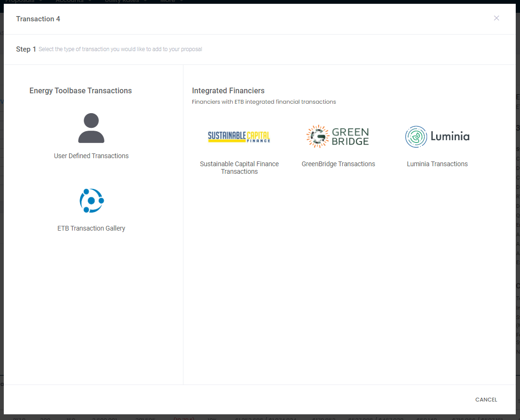
Task: Click the Integrated Financiers heading
Action: [x=228, y=91]
